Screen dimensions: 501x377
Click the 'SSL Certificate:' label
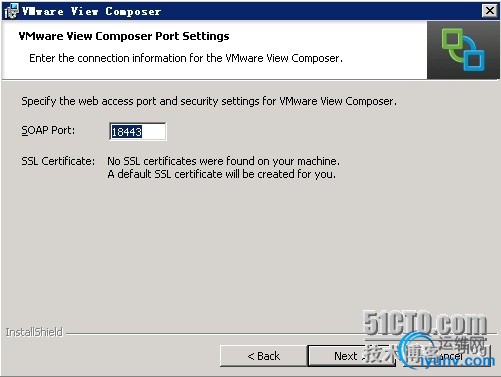click(x=58, y=161)
